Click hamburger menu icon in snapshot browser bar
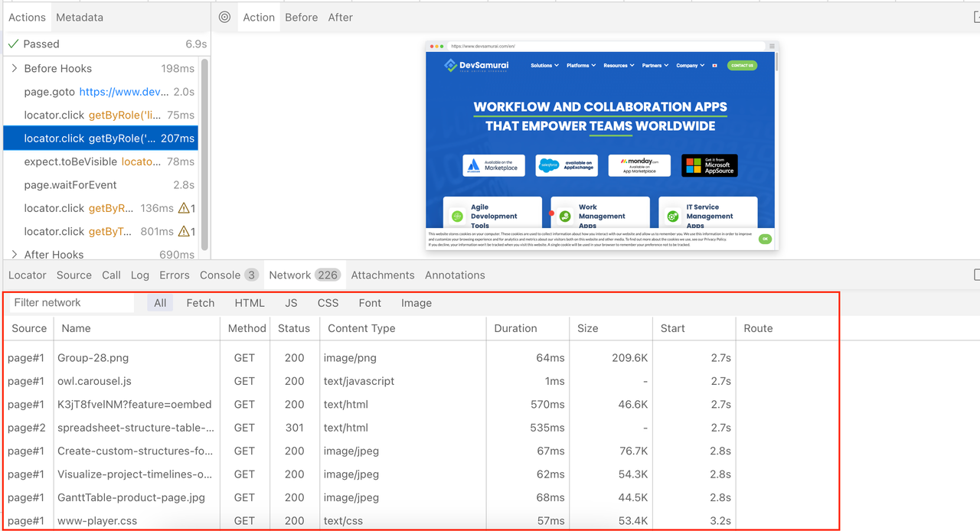 [772, 46]
